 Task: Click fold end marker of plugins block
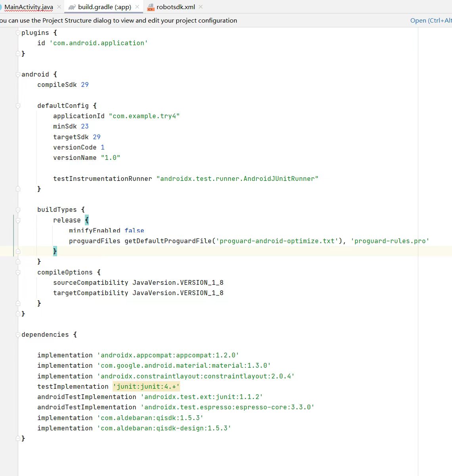click(x=18, y=54)
